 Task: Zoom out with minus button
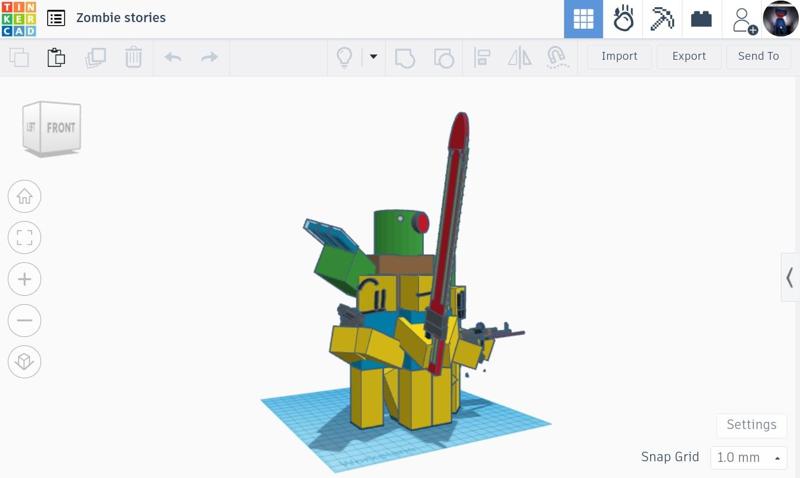click(24, 320)
